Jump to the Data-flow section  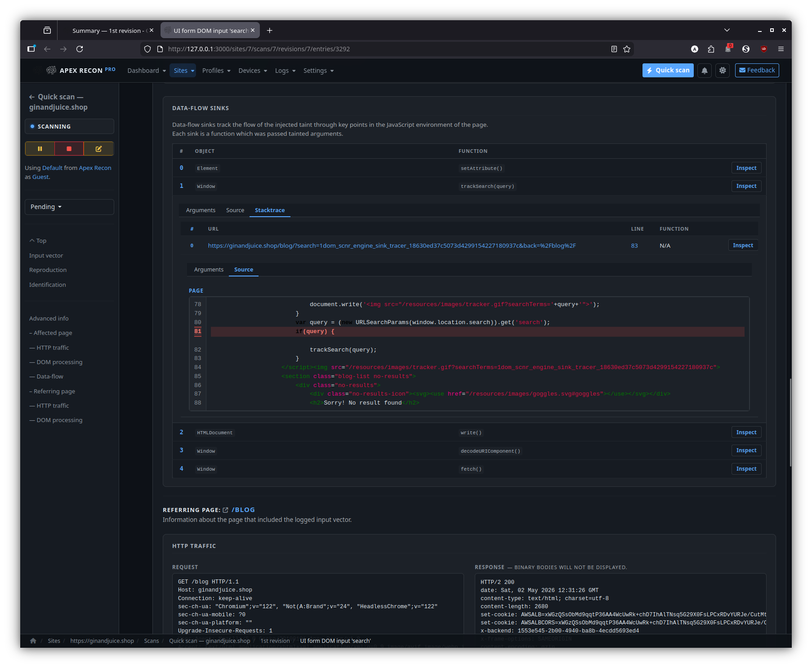(x=47, y=376)
